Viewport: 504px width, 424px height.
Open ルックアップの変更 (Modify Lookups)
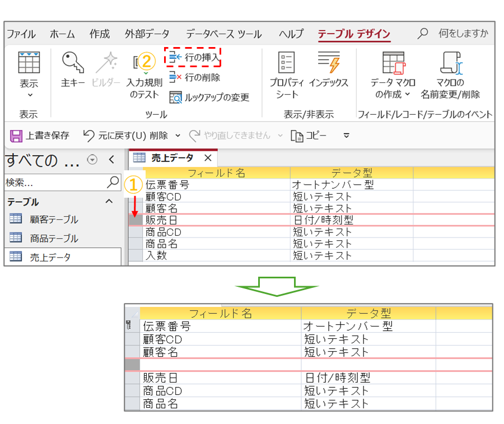coord(209,97)
